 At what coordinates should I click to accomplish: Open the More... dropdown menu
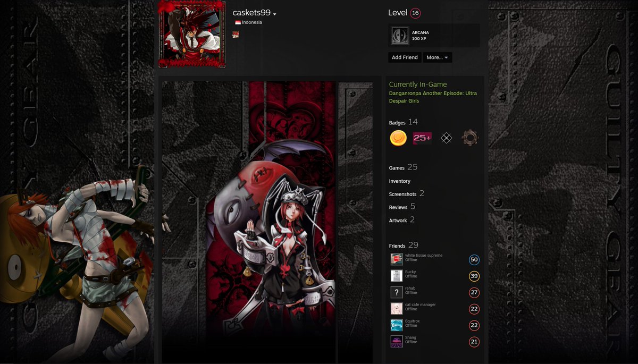(x=438, y=57)
